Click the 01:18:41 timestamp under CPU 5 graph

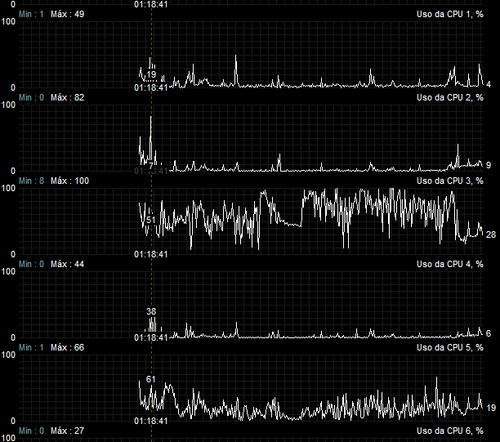[x=151, y=421]
